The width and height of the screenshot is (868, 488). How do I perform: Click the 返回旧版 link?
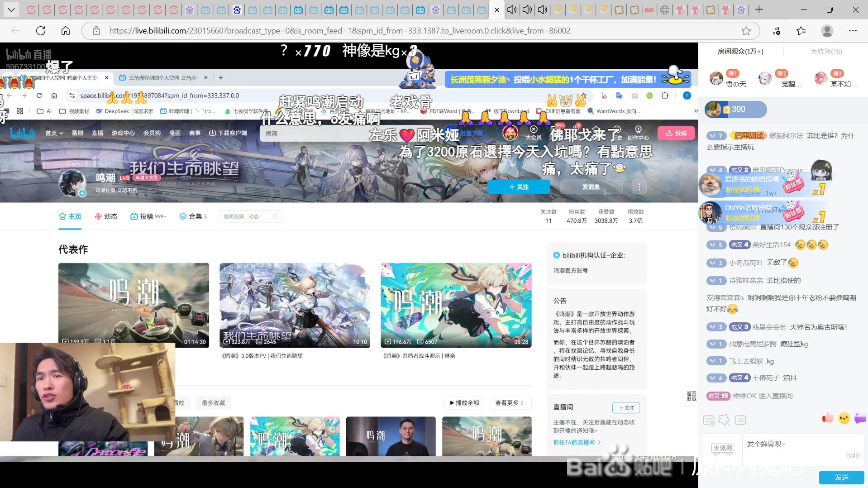click(691, 396)
